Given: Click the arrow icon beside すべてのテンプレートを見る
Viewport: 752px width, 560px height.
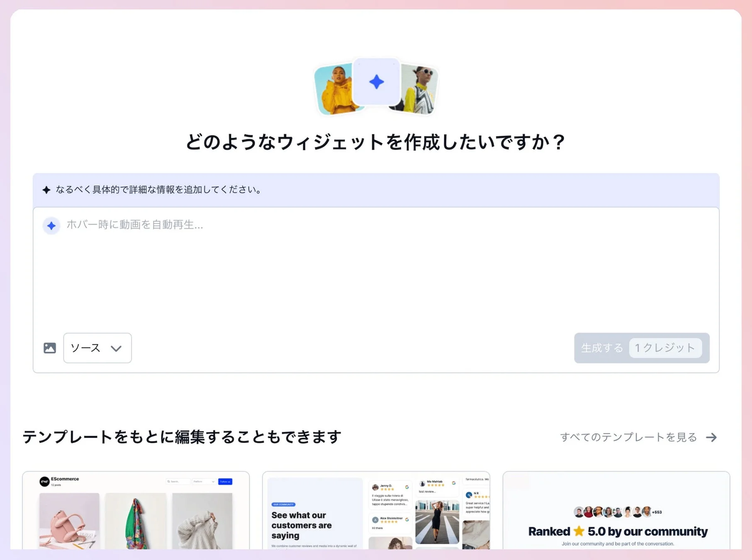Looking at the screenshot, I should 712,437.
